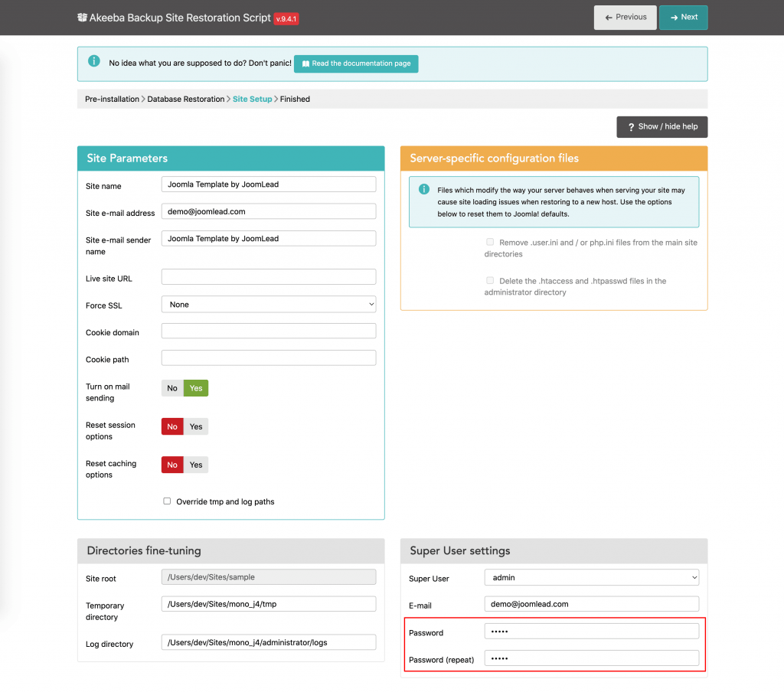Click the Show / hide help button

point(661,126)
